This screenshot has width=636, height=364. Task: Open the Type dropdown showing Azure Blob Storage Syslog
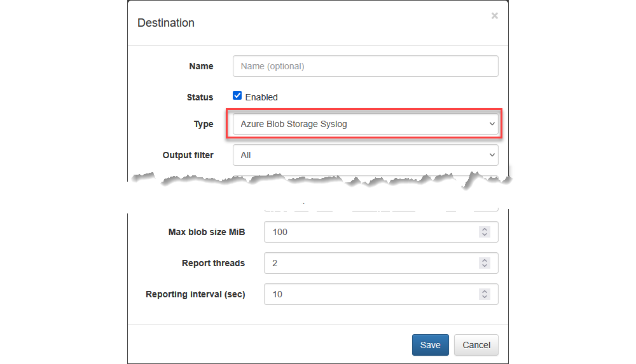(x=365, y=124)
